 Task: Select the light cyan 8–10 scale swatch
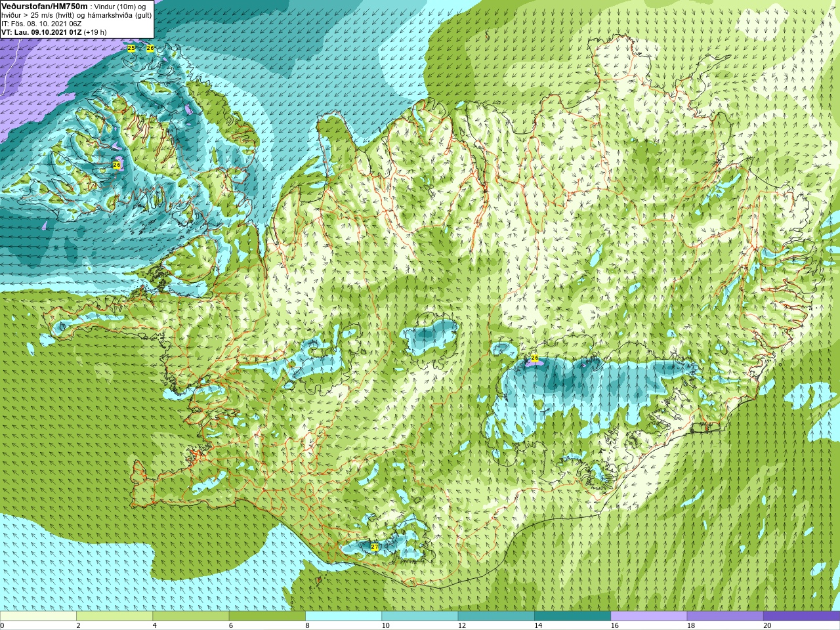pyautogui.click(x=343, y=616)
